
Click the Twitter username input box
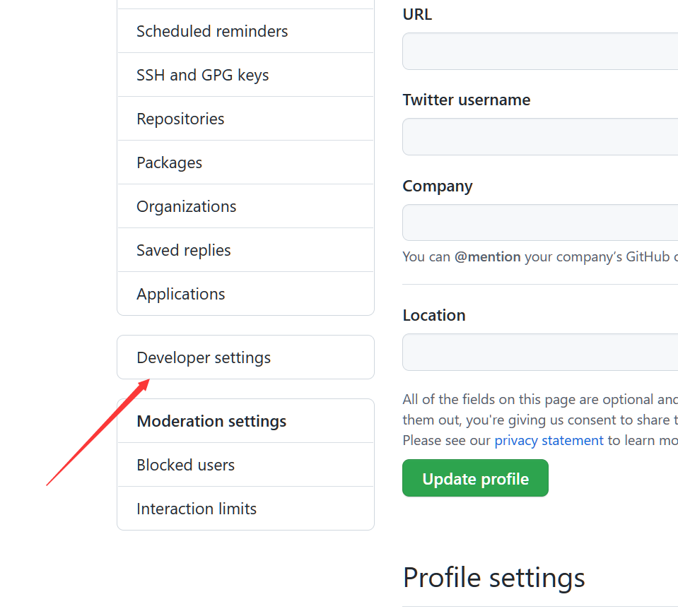coord(540,136)
